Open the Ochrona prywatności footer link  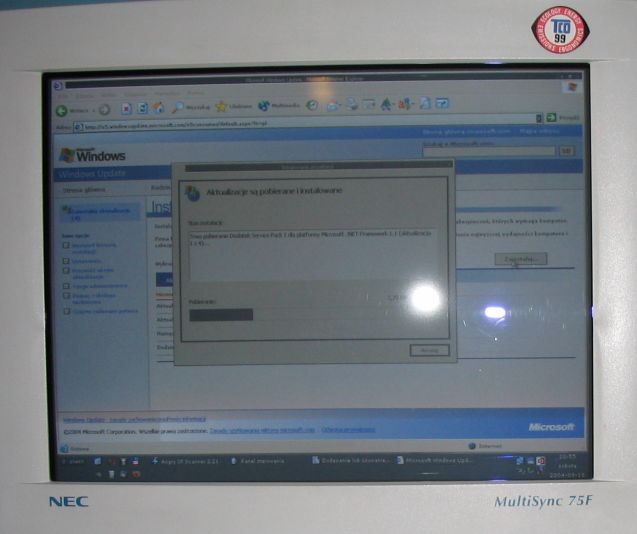pos(348,430)
